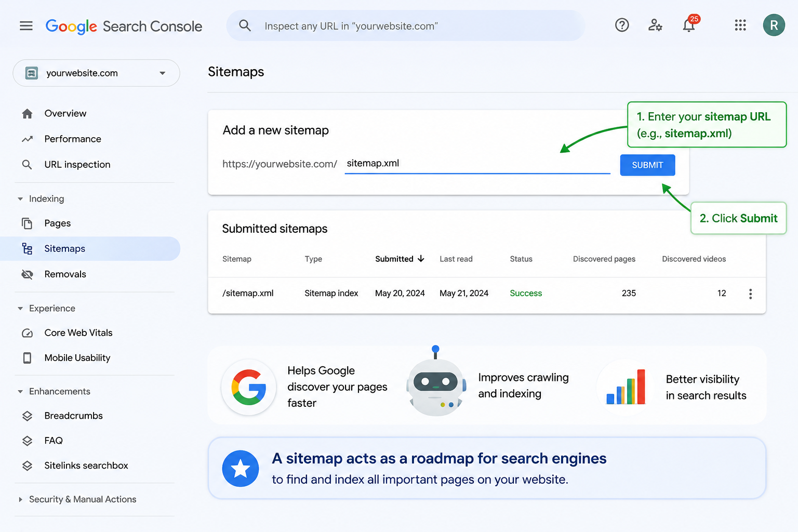Click the Inspect any URL search field

pyautogui.click(x=406, y=25)
